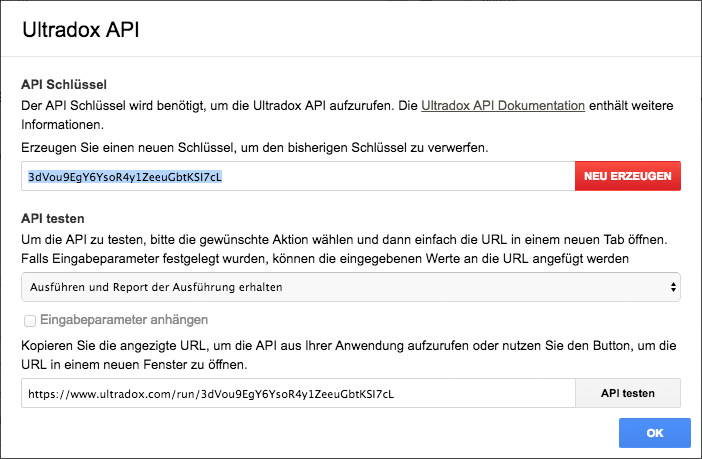
Task: Toggle the Eingabeparameter anhängen checkbox
Action: tap(30, 321)
